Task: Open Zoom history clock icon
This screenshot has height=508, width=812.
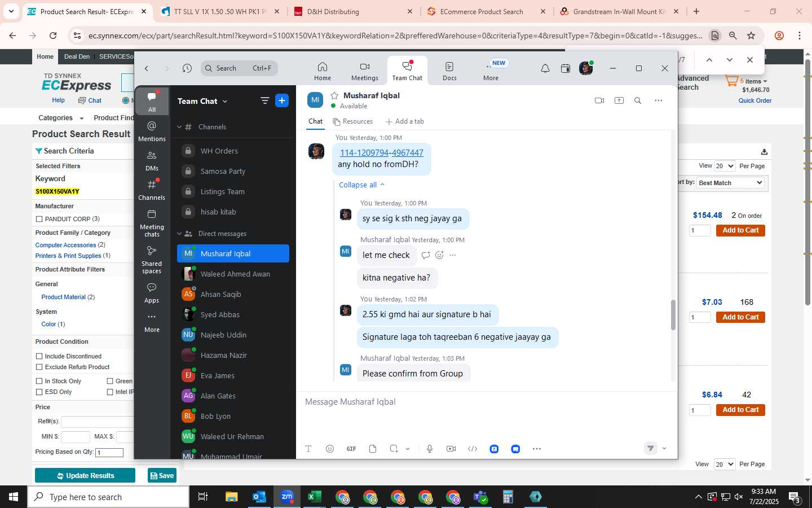Action: pyautogui.click(x=187, y=68)
